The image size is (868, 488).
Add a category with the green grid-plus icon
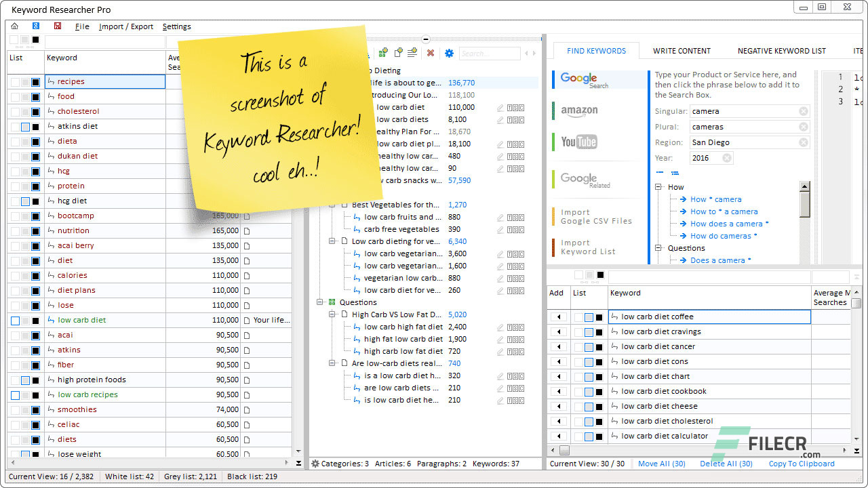[384, 53]
